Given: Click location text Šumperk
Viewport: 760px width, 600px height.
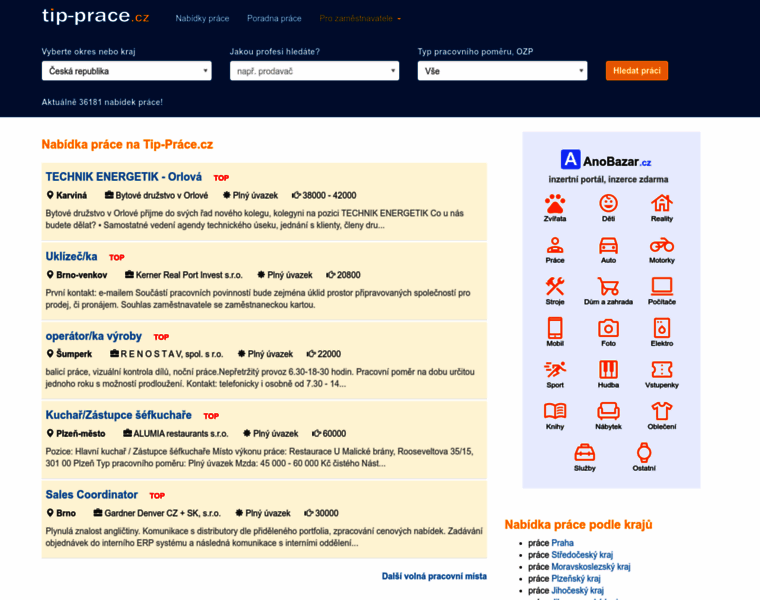Looking at the screenshot, I should 74,354.
